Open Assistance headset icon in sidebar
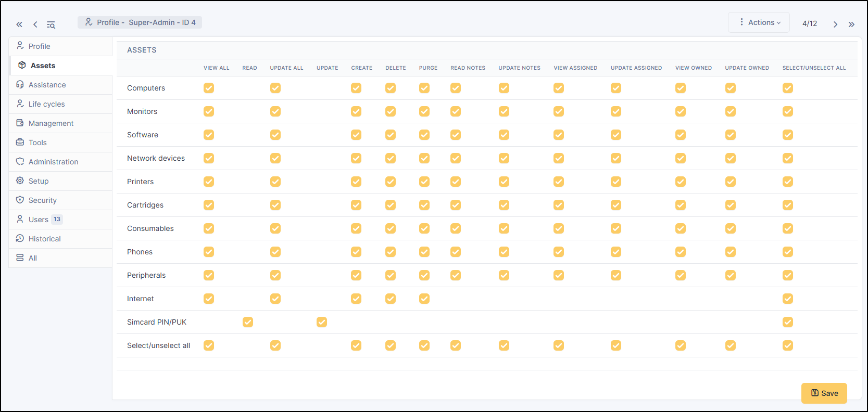The width and height of the screenshot is (868, 412). [20, 84]
